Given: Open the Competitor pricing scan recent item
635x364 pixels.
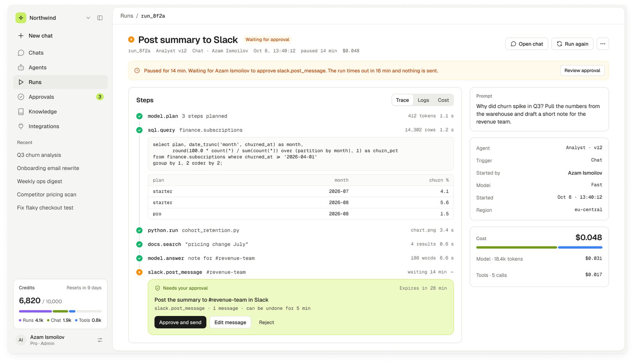Looking at the screenshot, I should 47,195.
